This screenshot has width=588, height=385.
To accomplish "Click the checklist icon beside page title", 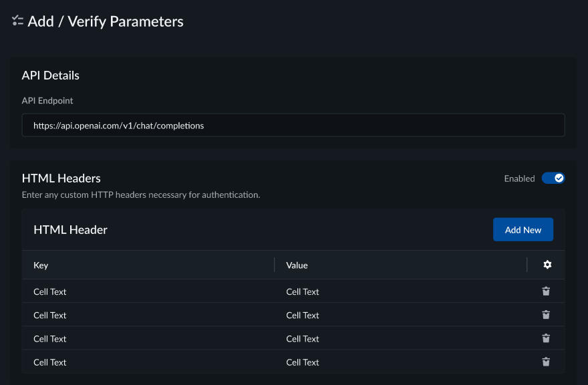I will pyautogui.click(x=18, y=21).
